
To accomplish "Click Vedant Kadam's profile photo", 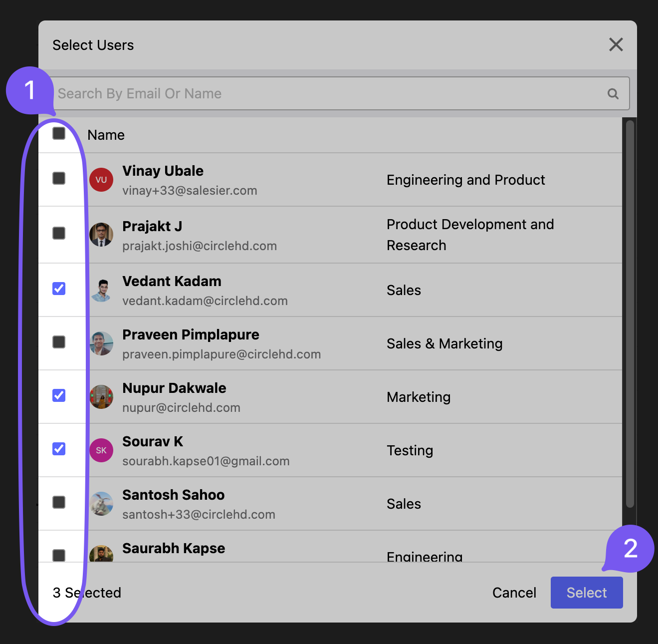I will [x=101, y=290].
